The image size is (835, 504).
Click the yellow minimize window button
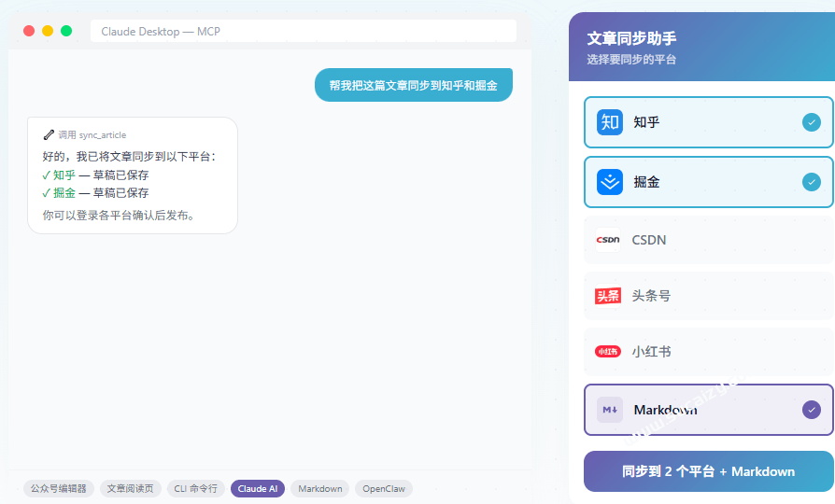48,31
